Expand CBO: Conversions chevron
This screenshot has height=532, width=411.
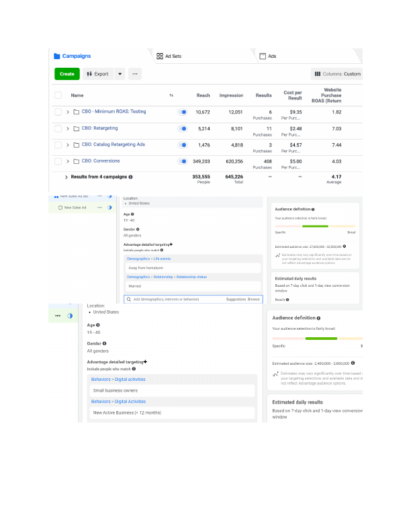tap(67, 161)
